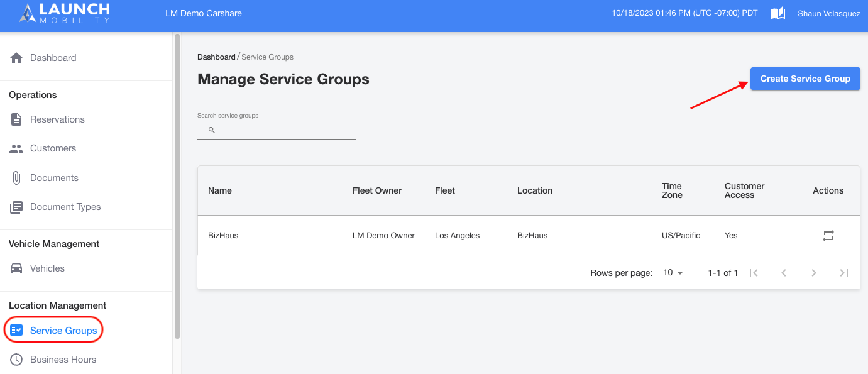
Task: Click the Location Management section heading
Action: pos(58,305)
